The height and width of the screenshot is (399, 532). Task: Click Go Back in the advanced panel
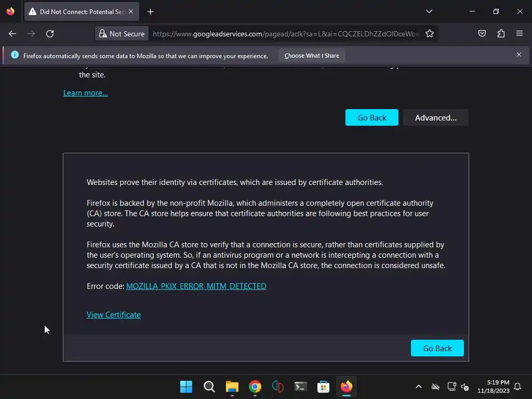437,348
